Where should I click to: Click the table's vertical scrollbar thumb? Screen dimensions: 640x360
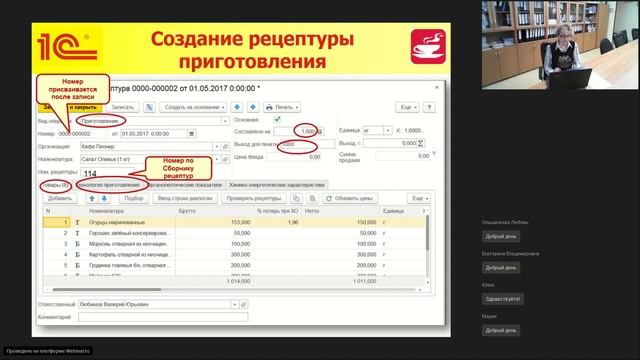(427, 233)
